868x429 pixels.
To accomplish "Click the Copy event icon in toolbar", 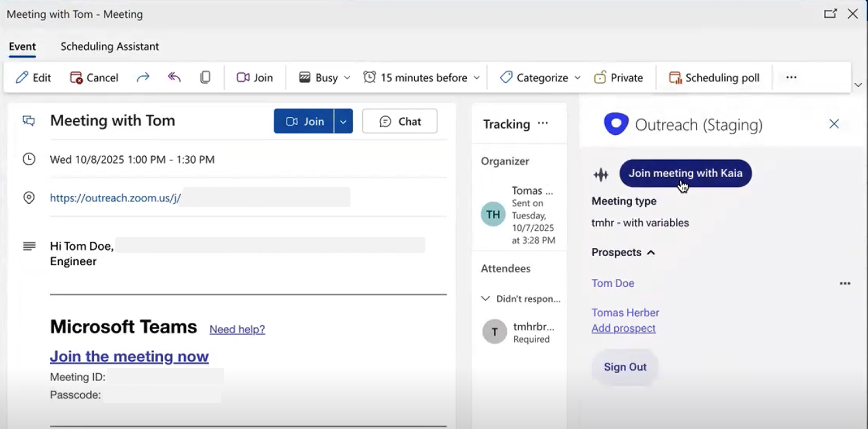I will [205, 78].
